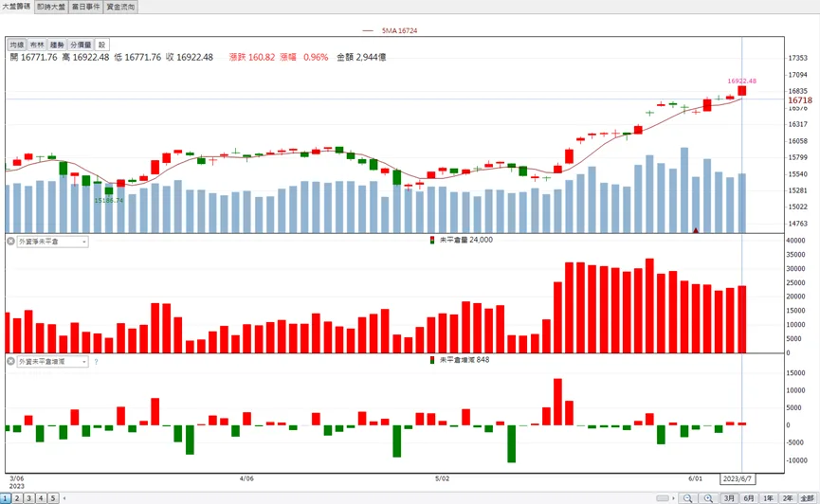Toggle the 均線 moving average overlay
The width and height of the screenshot is (820, 504).
[x=17, y=45]
